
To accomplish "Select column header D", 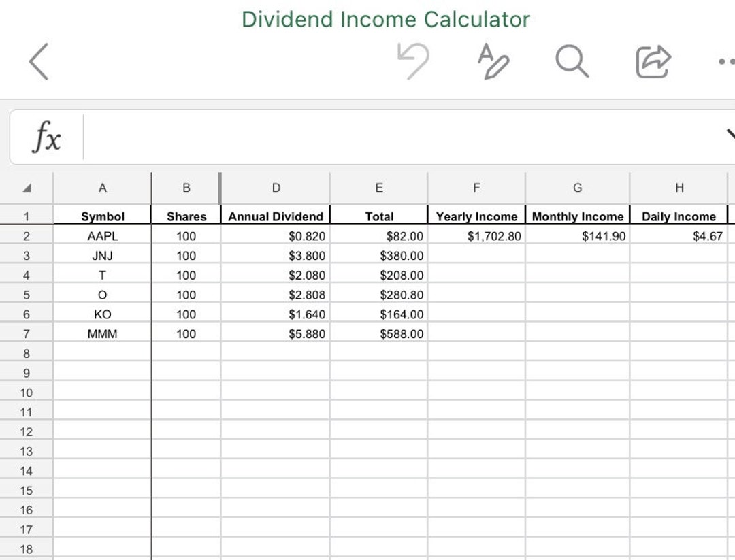I will 276,188.
